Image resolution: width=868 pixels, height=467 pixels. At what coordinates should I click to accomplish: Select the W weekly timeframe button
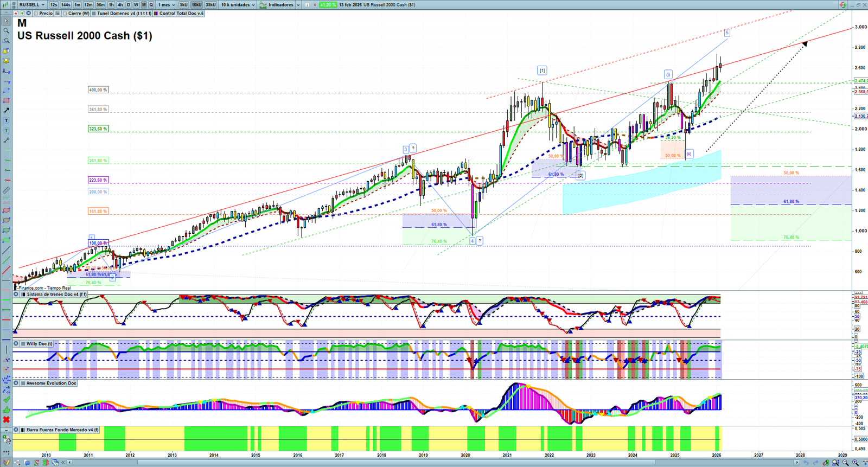tap(136, 5)
